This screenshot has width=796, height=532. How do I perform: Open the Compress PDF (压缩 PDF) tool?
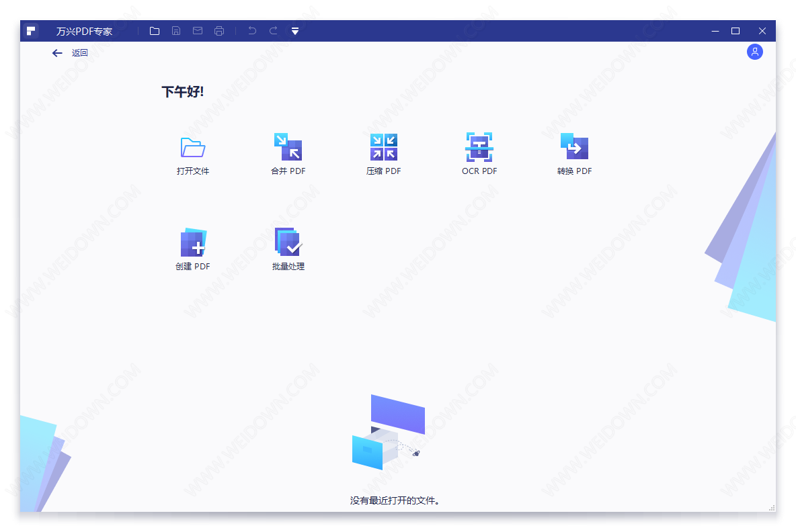click(x=383, y=147)
